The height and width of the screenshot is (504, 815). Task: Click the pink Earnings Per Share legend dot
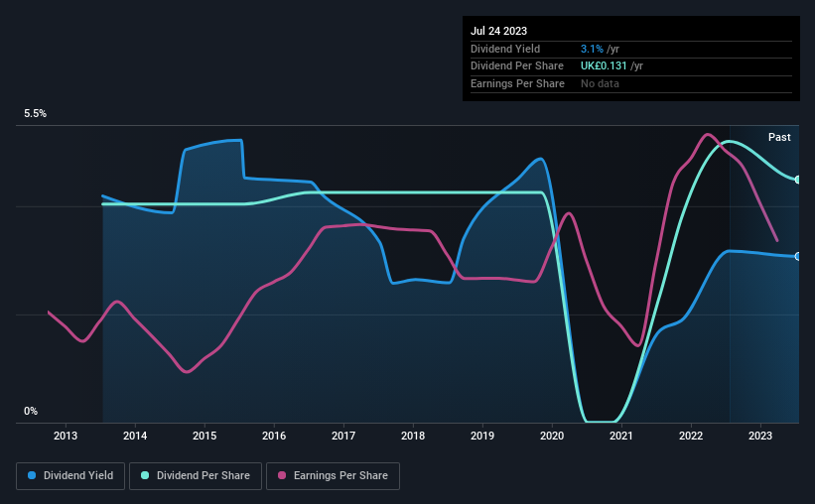coord(282,475)
